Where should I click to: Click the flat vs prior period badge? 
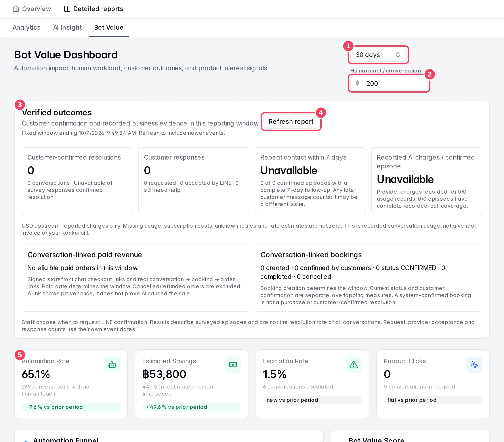pos(433,400)
